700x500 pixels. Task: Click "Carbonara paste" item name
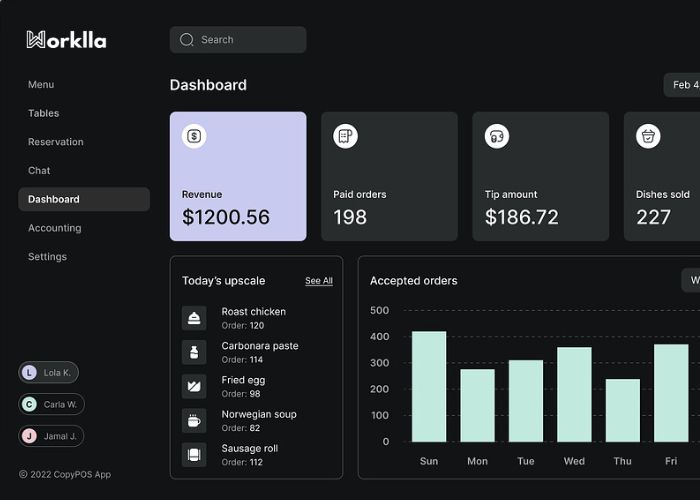coord(260,346)
